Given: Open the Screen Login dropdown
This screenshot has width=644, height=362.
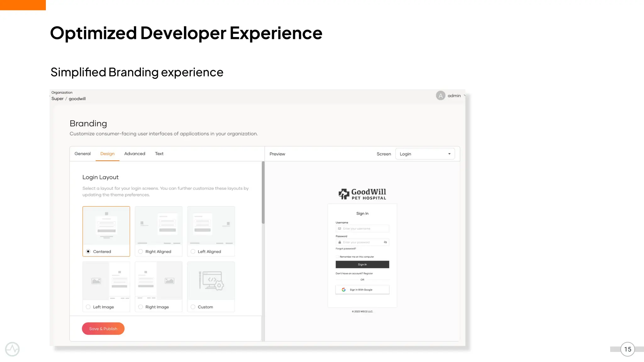Looking at the screenshot, I should pyautogui.click(x=425, y=154).
